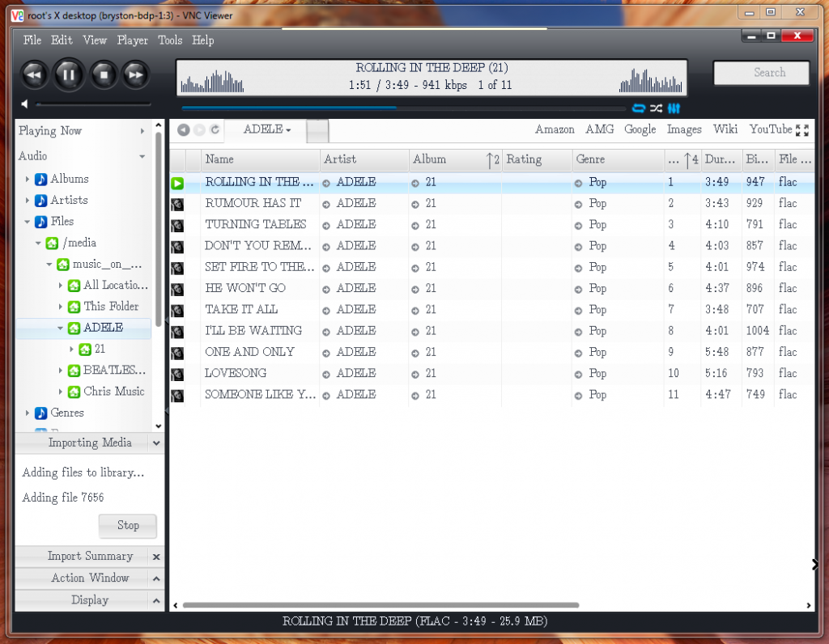The width and height of the screenshot is (829, 644).
Task: Refresh the current view
Action: coord(215,130)
